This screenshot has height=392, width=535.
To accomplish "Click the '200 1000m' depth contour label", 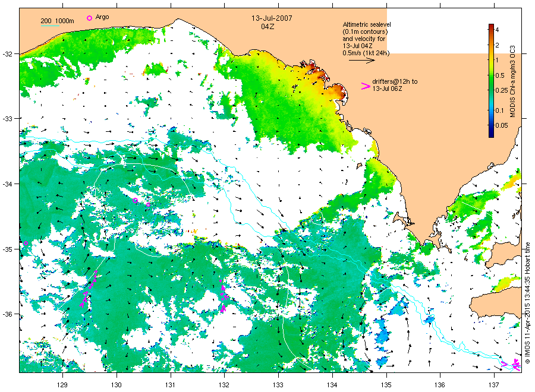I will (x=57, y=21).
